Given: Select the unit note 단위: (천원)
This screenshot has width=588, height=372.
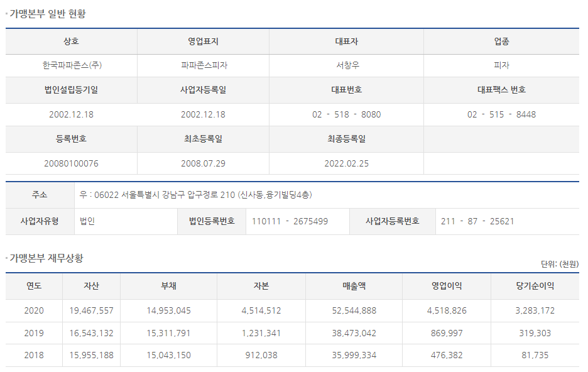Looking at the screenshot, I should tap(560, 264).
